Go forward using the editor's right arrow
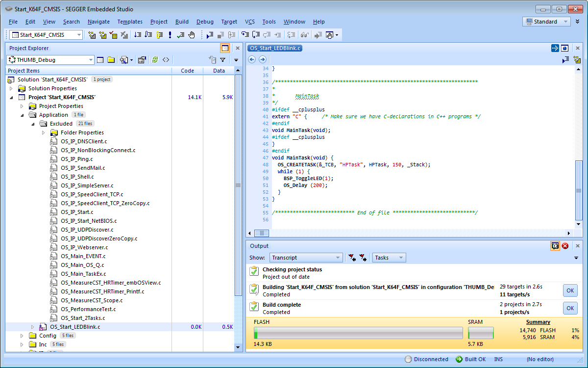588x368 pixels. (x=263, y=59)
